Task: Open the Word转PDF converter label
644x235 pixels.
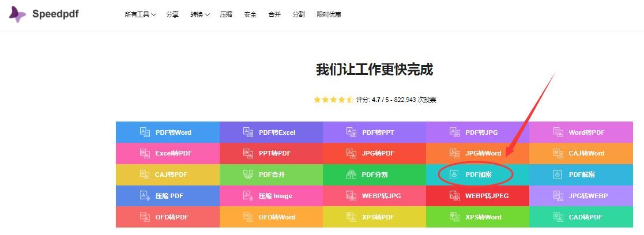Action: [x=586, y=132]
